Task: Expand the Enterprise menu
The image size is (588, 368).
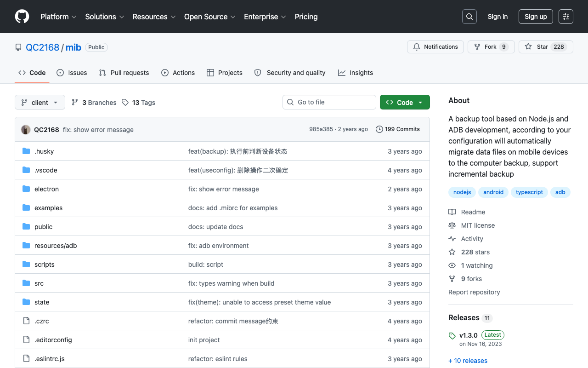Action: point(265,17)
